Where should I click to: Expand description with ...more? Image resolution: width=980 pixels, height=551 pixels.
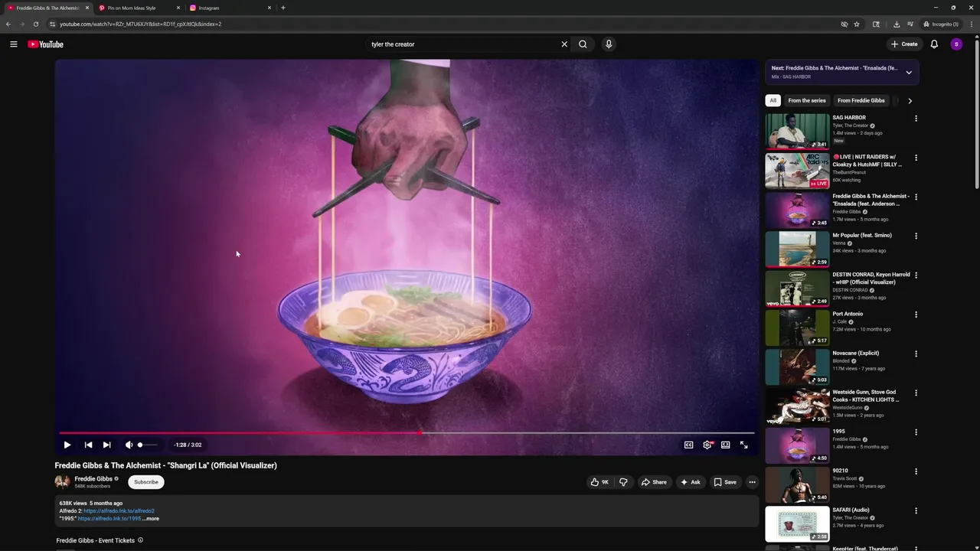pyautogui.click(x=151, y=519)
